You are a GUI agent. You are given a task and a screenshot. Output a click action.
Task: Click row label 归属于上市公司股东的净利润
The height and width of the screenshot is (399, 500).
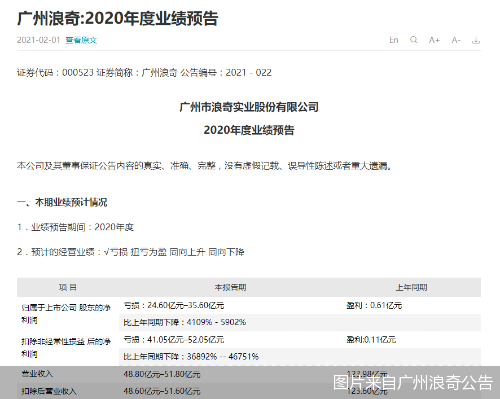click(x=66, y=314)
